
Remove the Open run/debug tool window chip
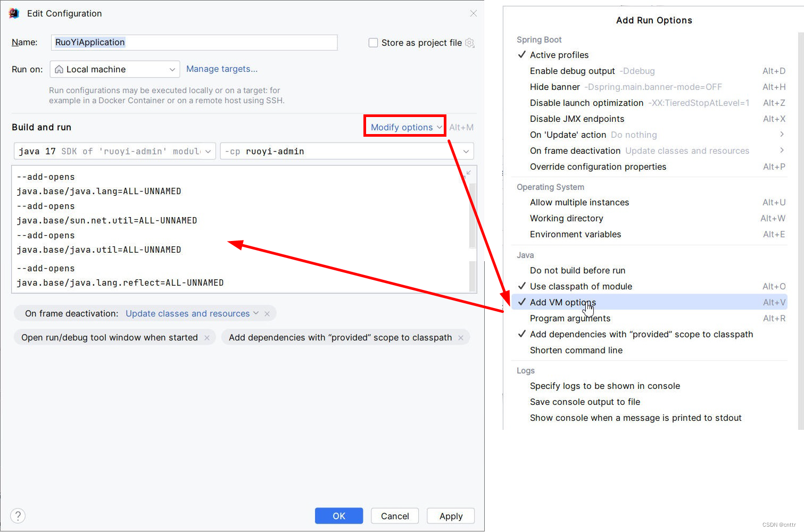click(207, 338)
